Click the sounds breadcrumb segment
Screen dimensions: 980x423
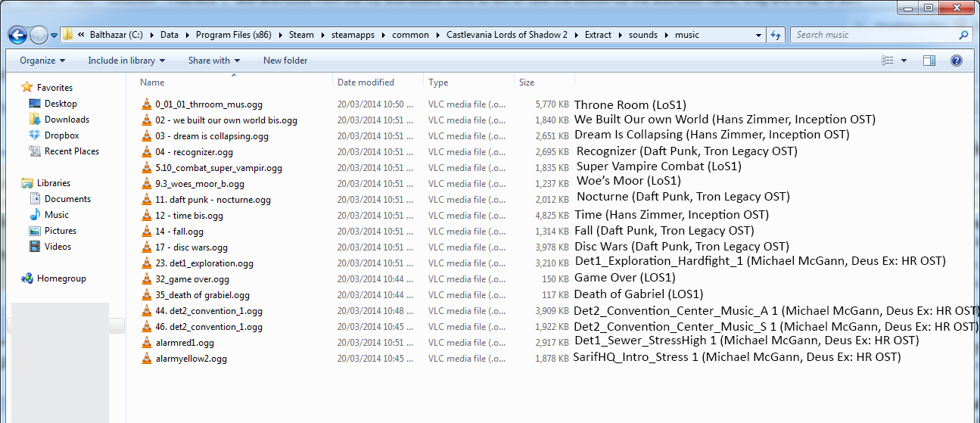coord(643,35)
